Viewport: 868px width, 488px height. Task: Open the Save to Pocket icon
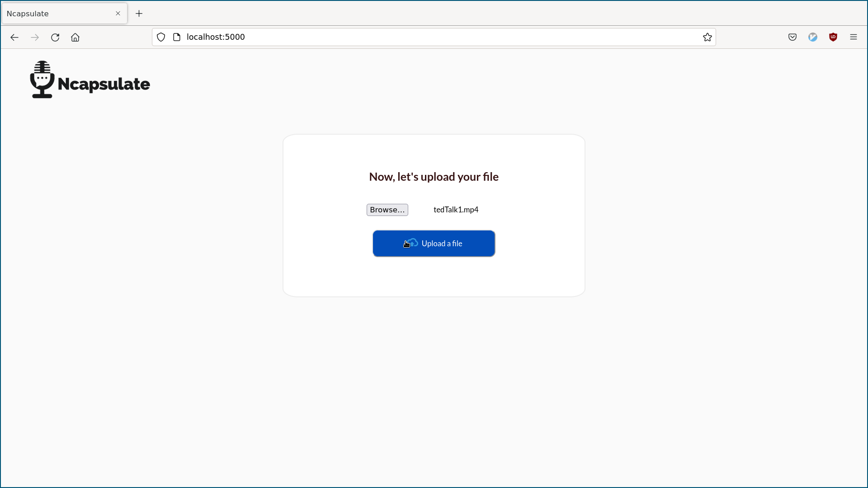click(793, 38)
